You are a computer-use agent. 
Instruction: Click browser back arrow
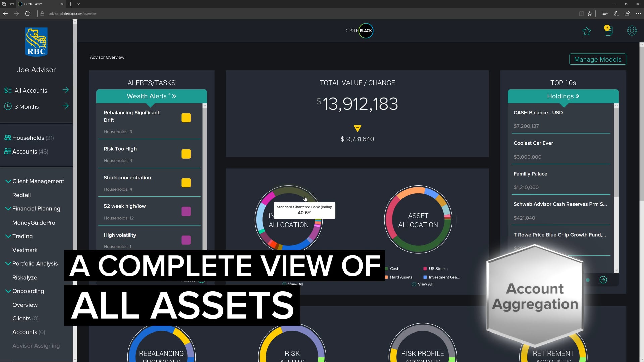click(x=5, y=14)
